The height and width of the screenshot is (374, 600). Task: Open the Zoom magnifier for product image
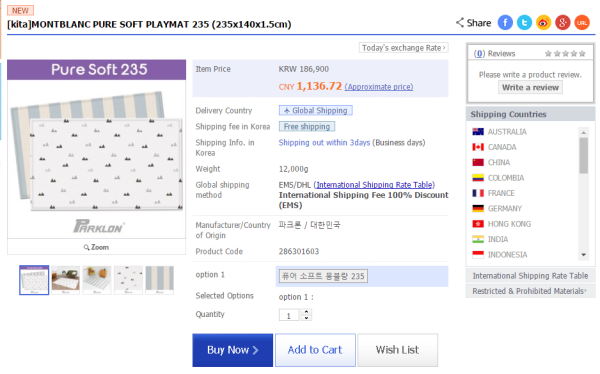click(96, 247)
